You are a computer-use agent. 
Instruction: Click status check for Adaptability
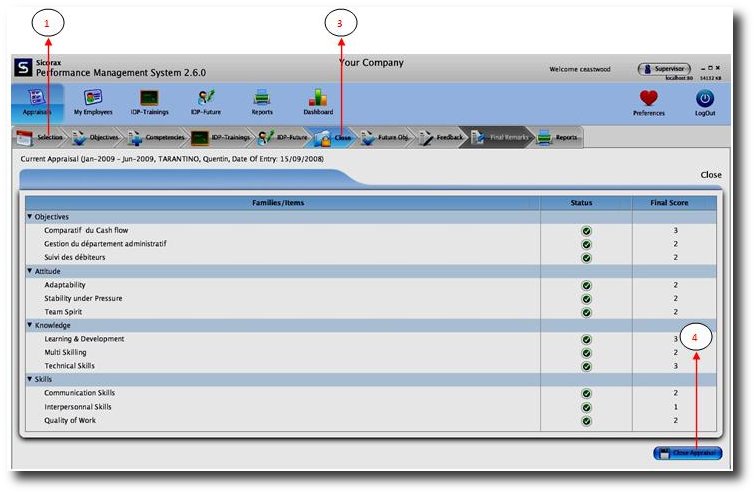pos(586,285)
